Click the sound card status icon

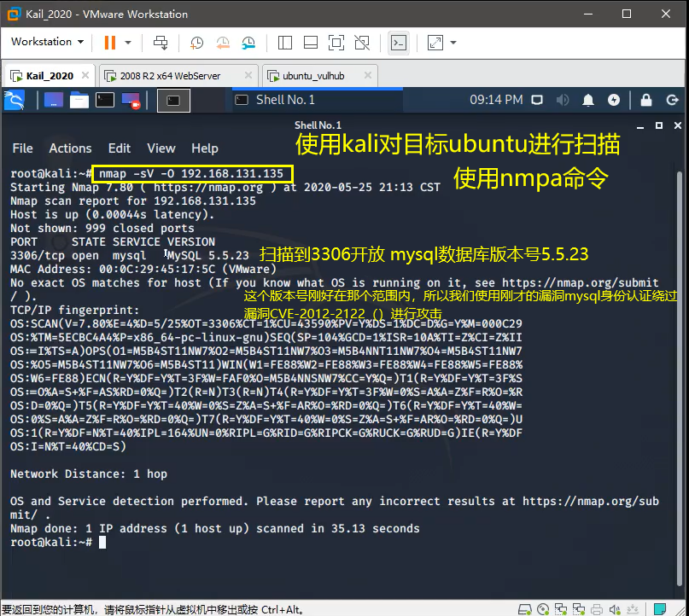click(615, 609)
